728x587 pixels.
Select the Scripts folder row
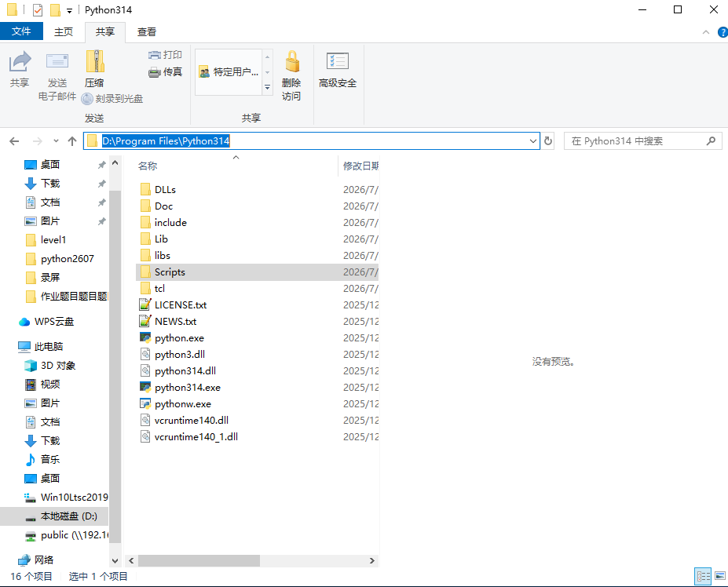(x=258, y=272)
